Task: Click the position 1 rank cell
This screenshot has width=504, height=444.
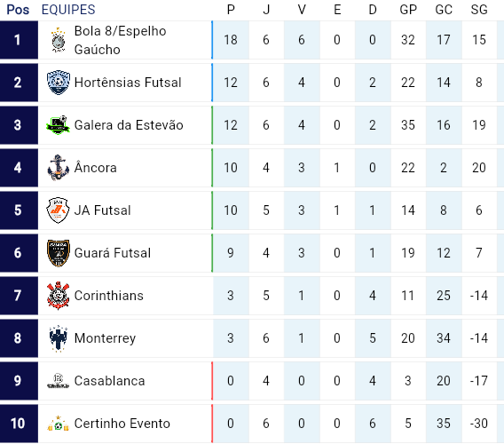Action: (x=19, y=40)
